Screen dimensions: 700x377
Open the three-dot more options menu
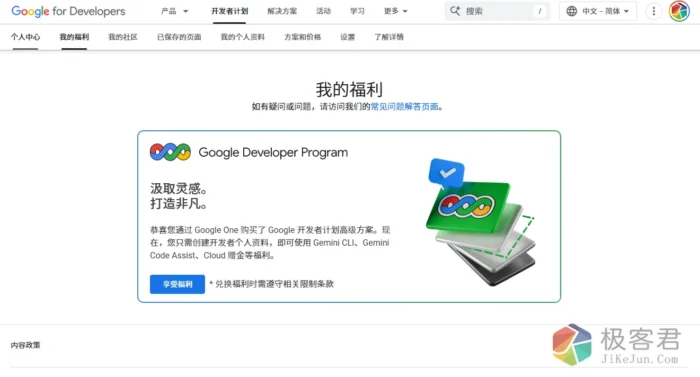(x=654, y=11)
